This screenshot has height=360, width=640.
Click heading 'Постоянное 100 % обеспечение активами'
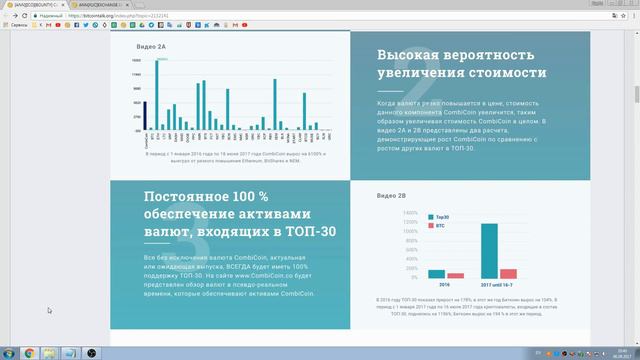(x=240, y=214)
